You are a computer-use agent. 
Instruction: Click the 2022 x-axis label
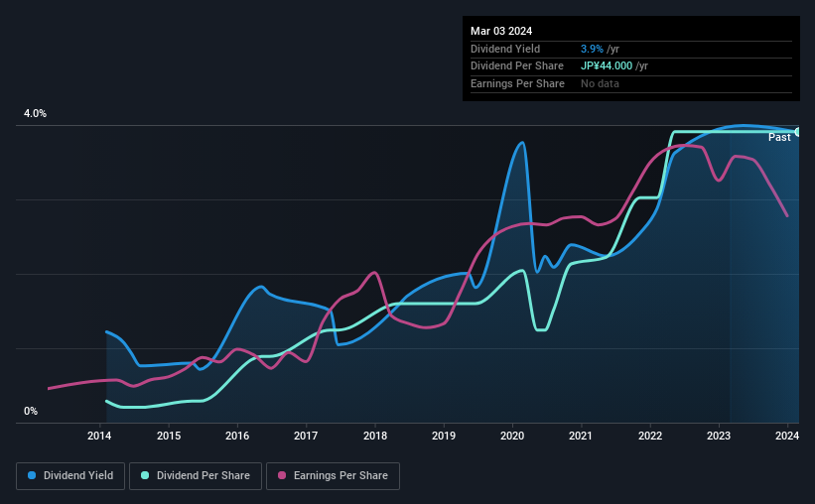[649, 436]
